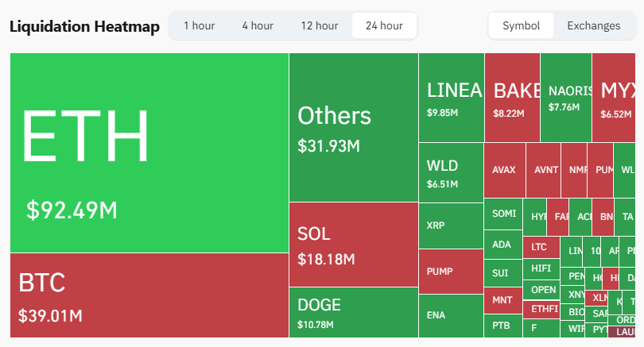Image resolution: width=644 pixels, height=347 pixels.
Task: Click the NAORIS $7.76M tile
Action: [566, 98]
